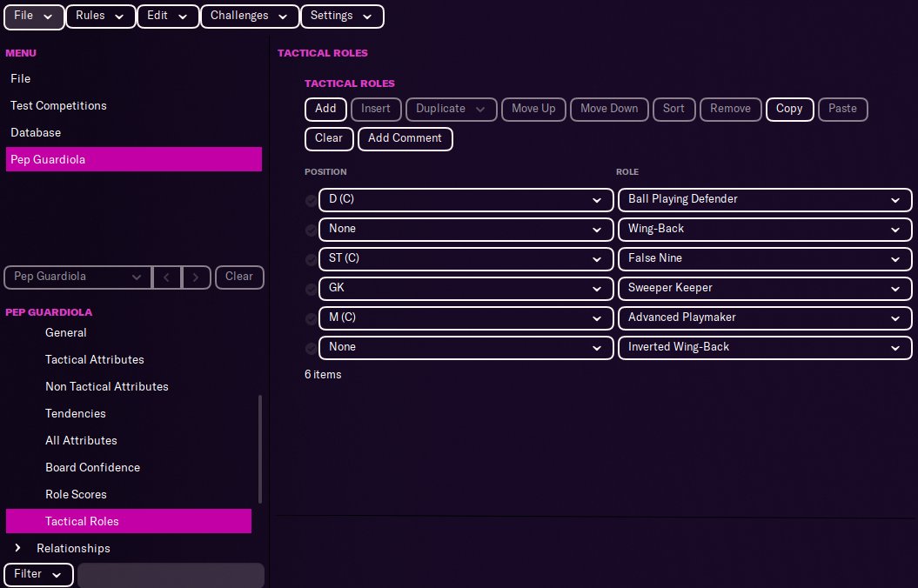Click the Move Down button

(x=609, y=109)
